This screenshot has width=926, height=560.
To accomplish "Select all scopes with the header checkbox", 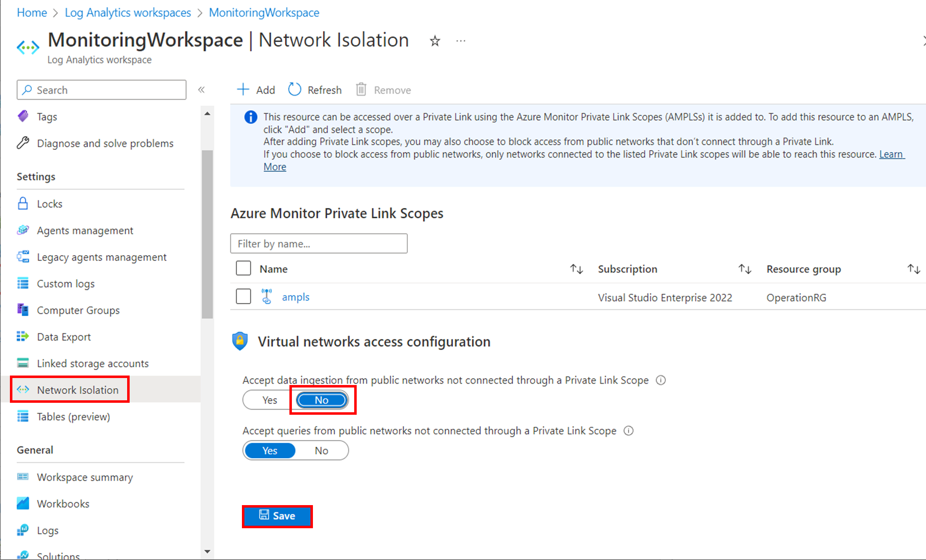I will pyautogui.click(x=243, y=268).
